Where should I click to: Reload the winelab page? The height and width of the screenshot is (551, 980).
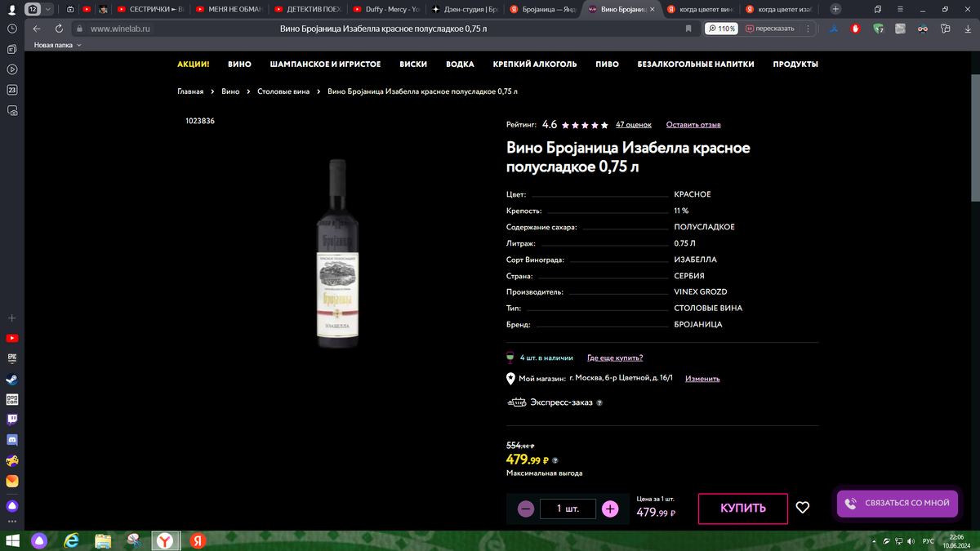59,29
